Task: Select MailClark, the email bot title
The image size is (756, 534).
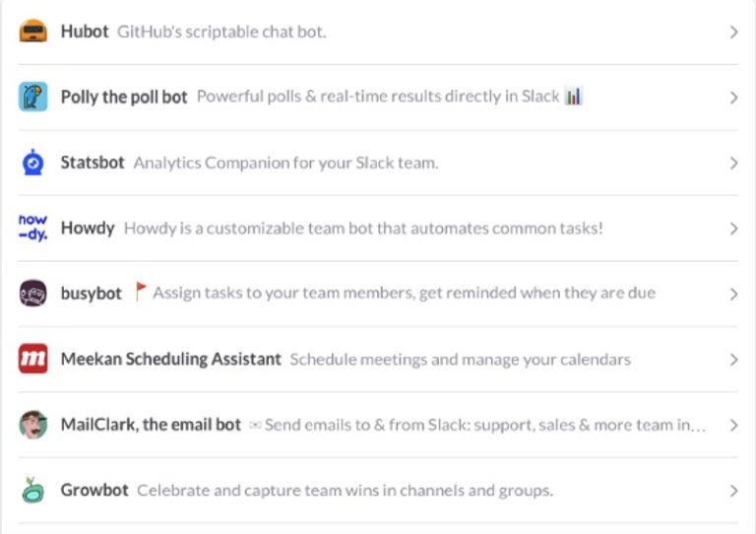Action: pos(151,425)
